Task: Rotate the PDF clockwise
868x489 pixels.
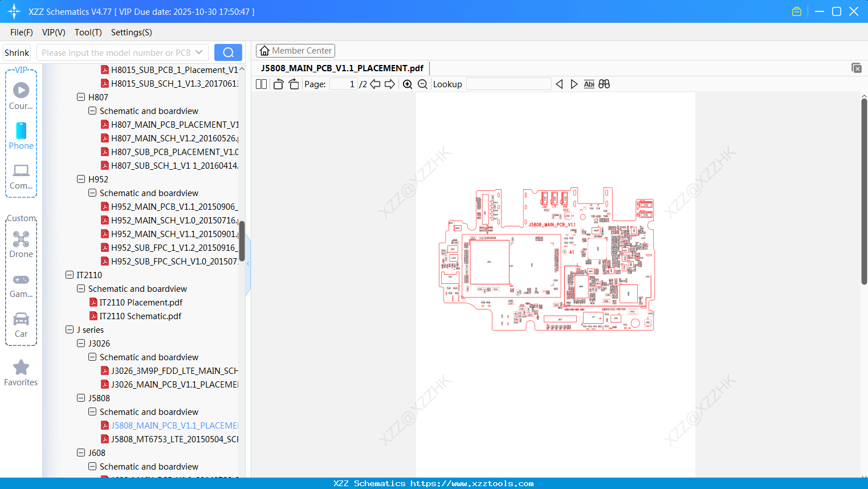Action: pos(294,84)
